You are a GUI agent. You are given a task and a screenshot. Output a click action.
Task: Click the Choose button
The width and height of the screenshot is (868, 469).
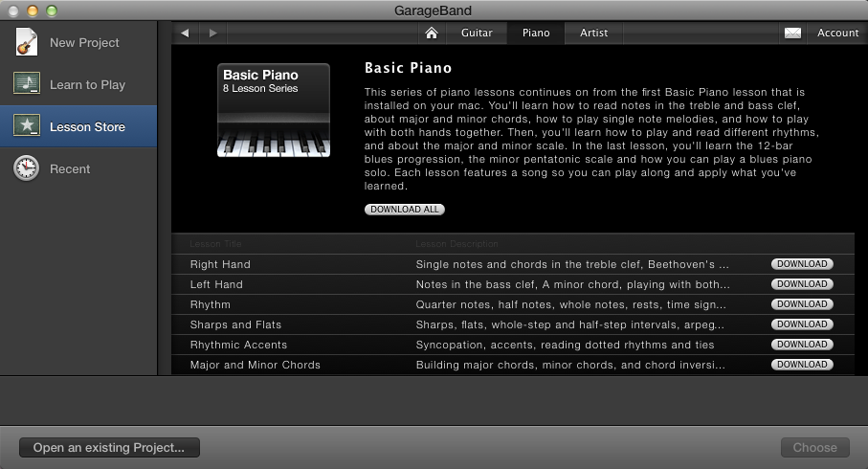click(814, 447)
